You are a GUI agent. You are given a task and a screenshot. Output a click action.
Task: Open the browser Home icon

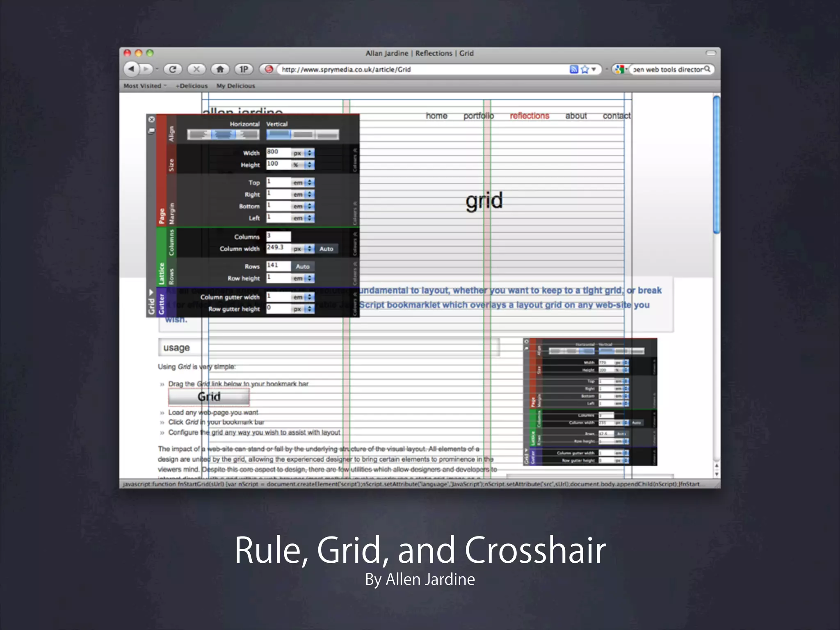point(220,69)
